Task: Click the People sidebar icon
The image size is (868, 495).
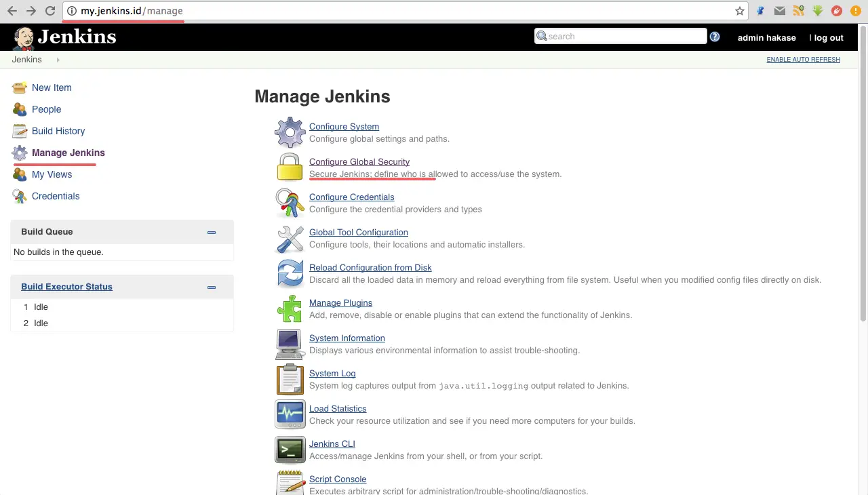Action: click(20, 109)
